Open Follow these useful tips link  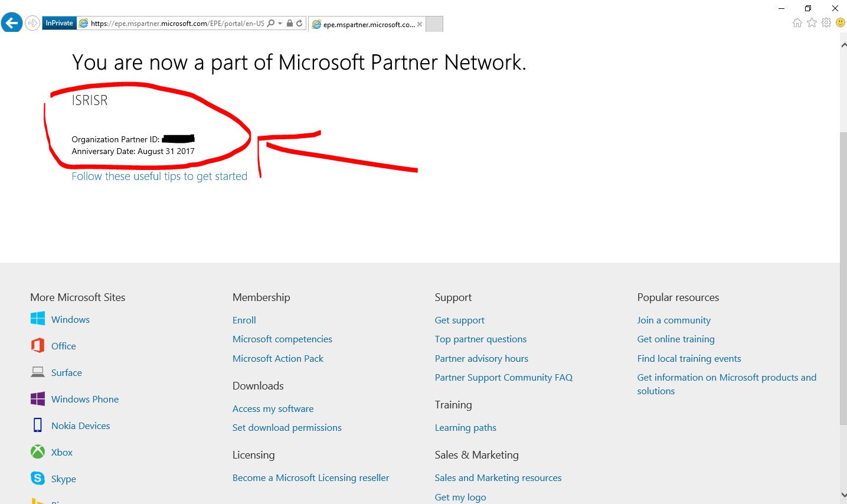coord(159,176)
